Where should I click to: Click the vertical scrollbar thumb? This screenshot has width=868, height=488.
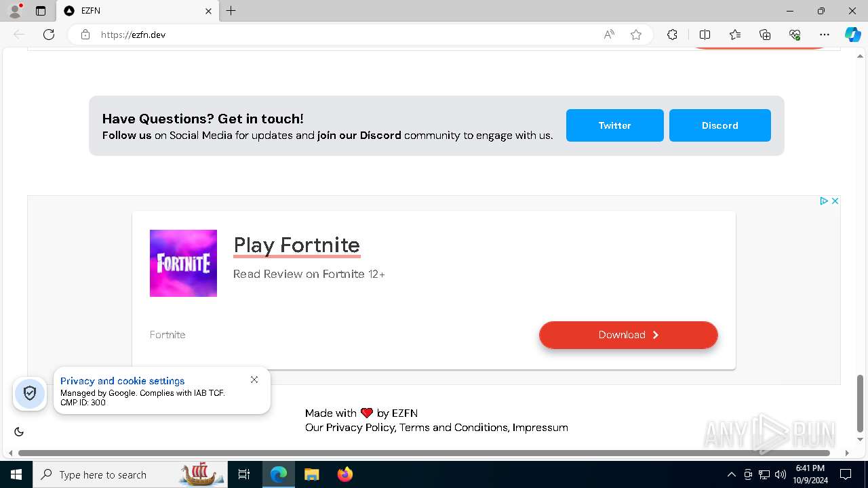(x=860, y=403)
